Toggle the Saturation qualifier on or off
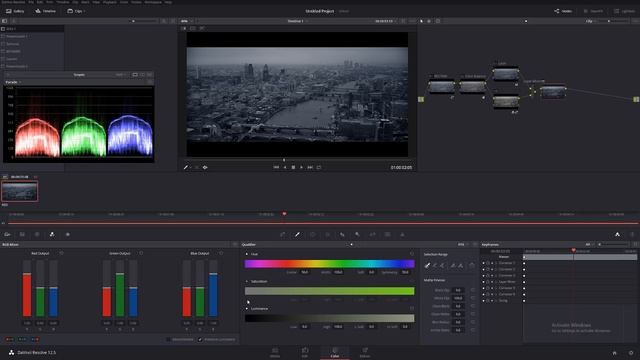The image size is (640, 360). [247, 281]
